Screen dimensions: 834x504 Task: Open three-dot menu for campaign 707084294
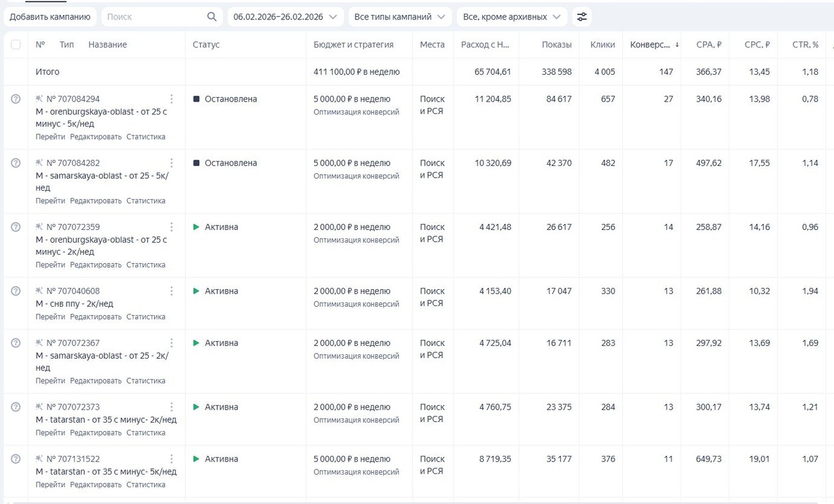point(171,99)
